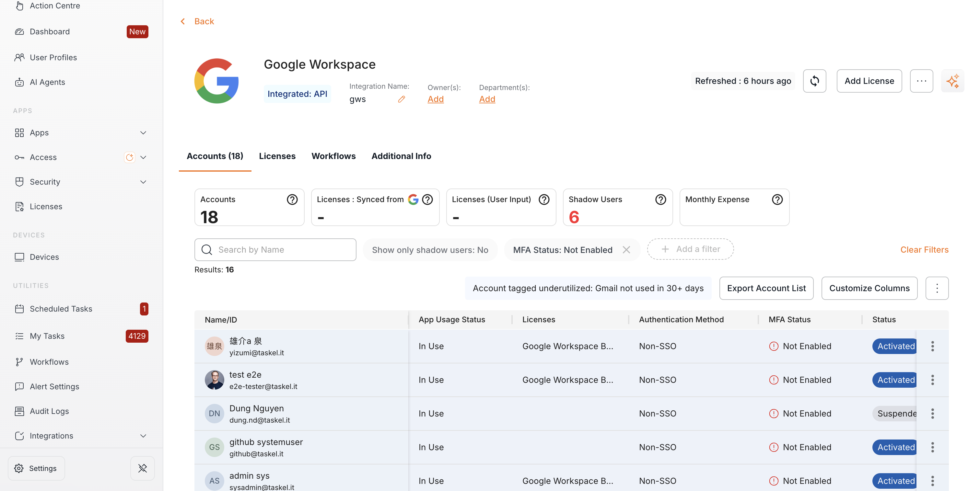Click the Activated status badge for test e2e
Viewport: 980px width, 491px height.
point(894,380)
